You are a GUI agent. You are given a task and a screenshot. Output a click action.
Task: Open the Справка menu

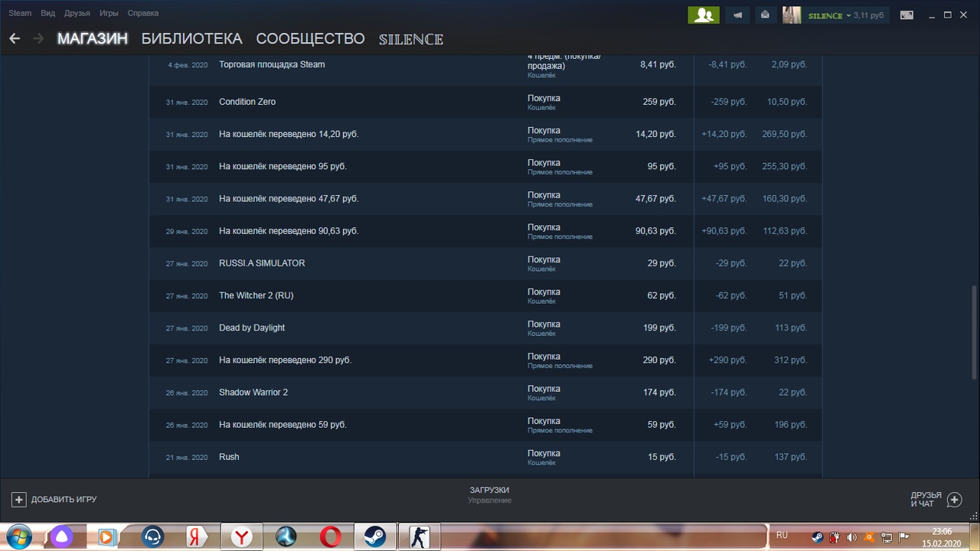click(143, 13)
